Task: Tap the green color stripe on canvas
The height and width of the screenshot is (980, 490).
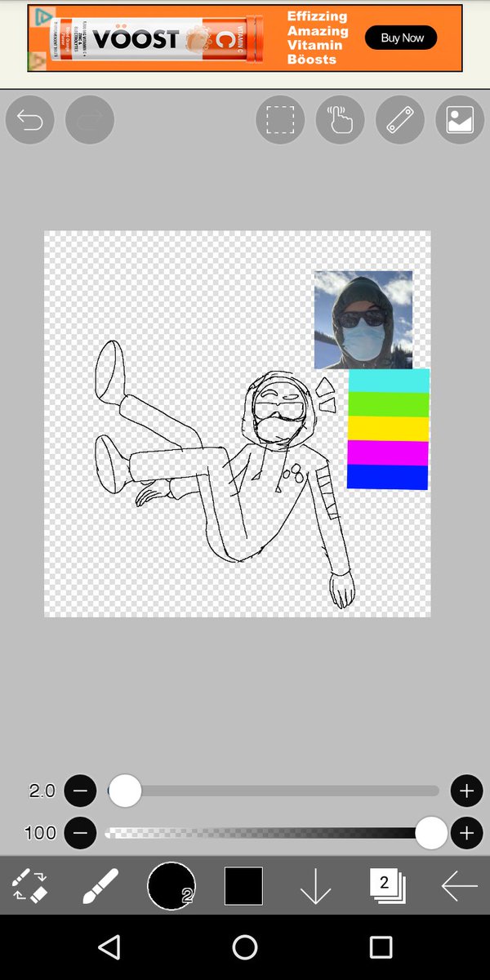Action: click(389, 405)
